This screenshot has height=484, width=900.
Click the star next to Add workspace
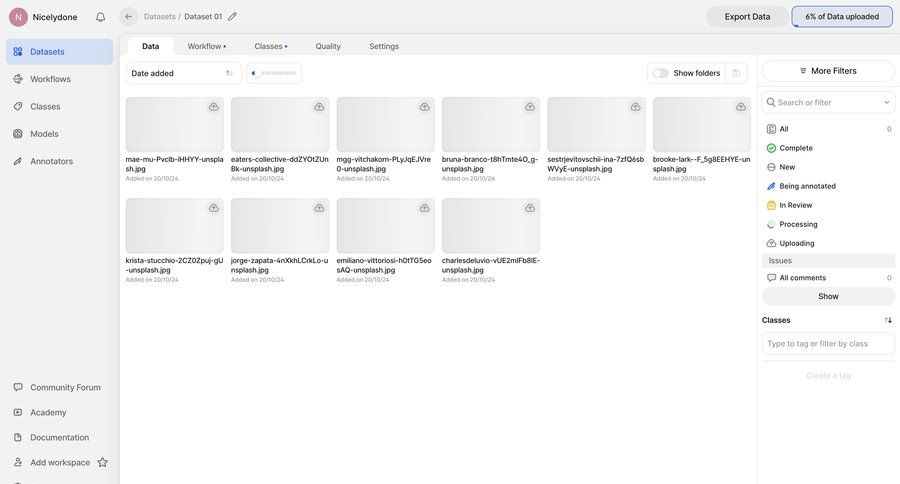(x=103, y=462)
